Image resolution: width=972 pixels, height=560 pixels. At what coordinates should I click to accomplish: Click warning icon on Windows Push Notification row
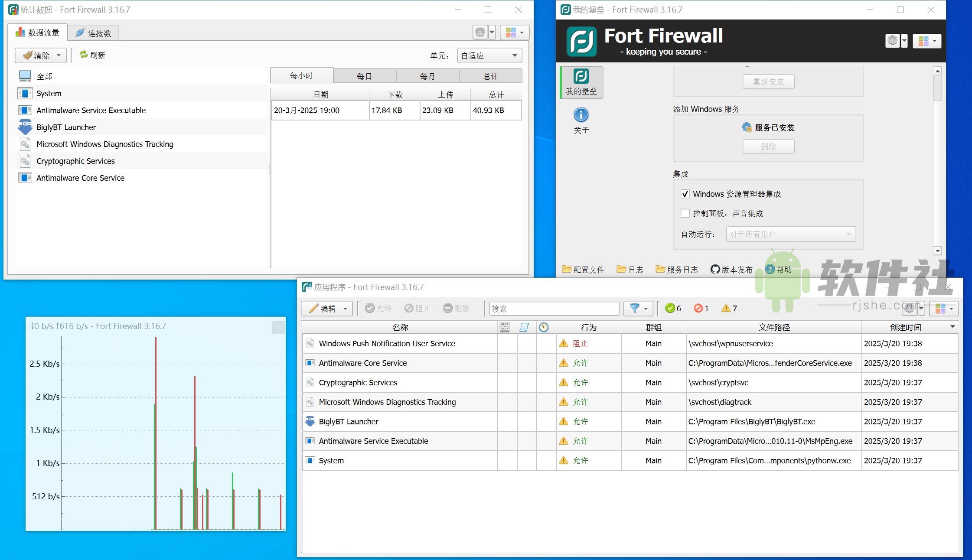564,343
